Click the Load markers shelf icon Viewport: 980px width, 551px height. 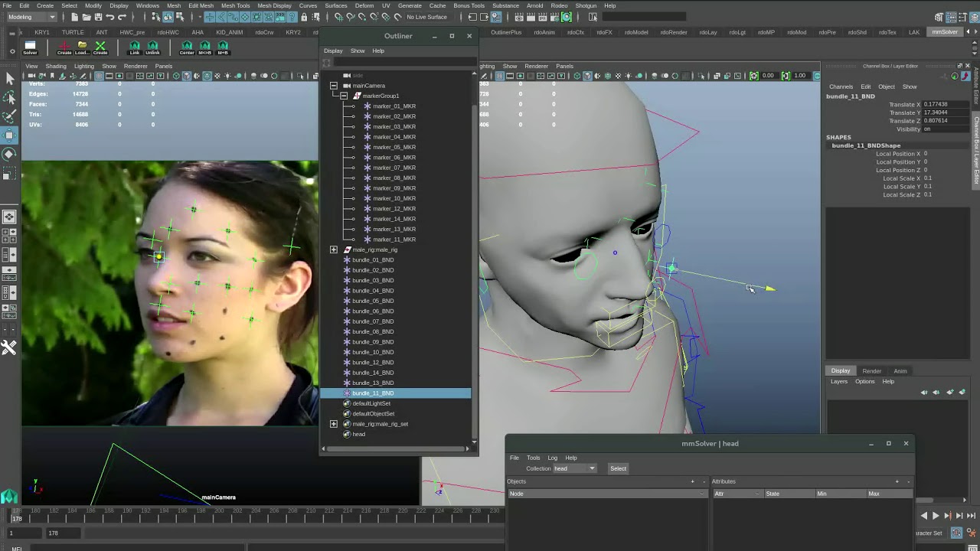pyautogui.click(x=82, y=47)
